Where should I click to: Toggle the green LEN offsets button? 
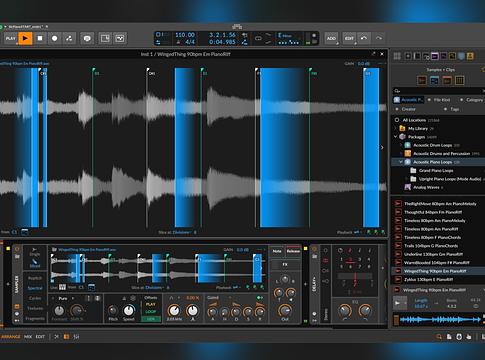[151, 319]
